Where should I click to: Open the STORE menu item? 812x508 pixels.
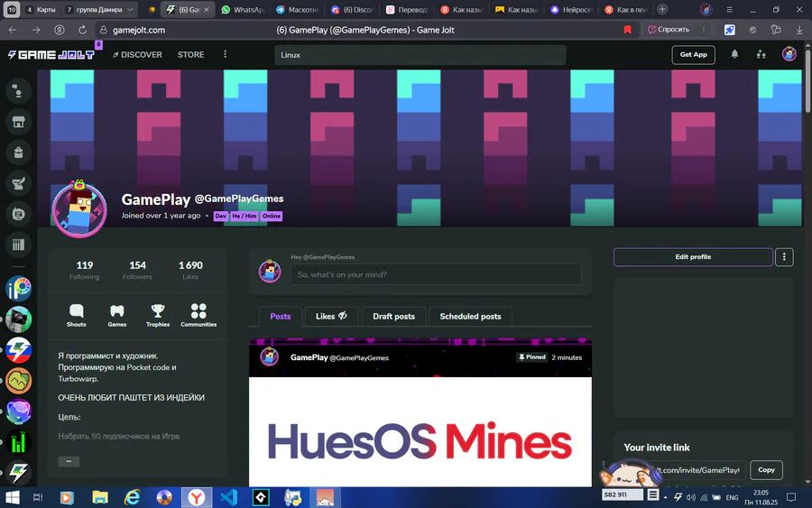pos(190,54)
